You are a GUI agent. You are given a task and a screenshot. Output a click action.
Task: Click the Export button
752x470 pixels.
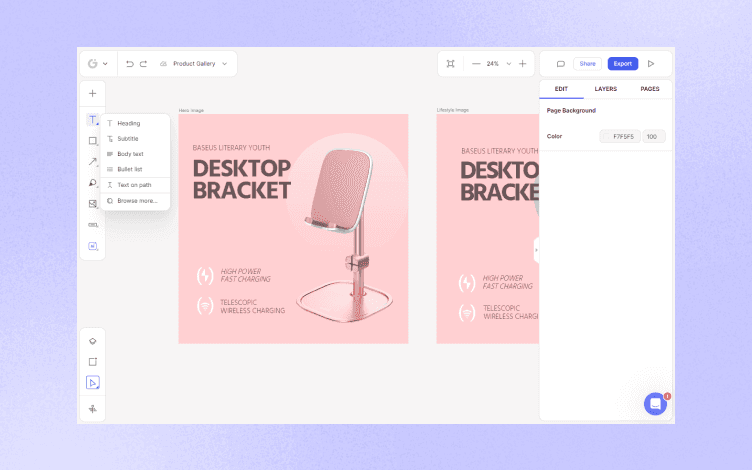(623, 64)
